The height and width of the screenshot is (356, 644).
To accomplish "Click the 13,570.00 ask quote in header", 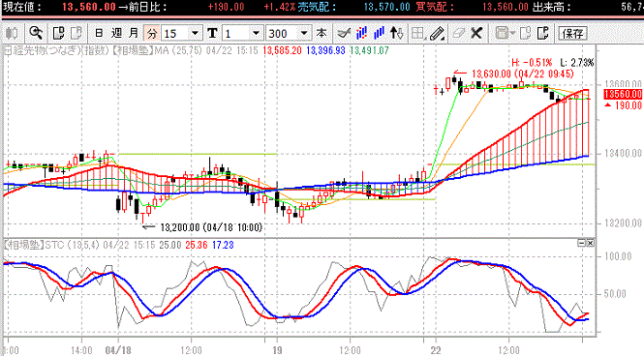I will [387, 7].
